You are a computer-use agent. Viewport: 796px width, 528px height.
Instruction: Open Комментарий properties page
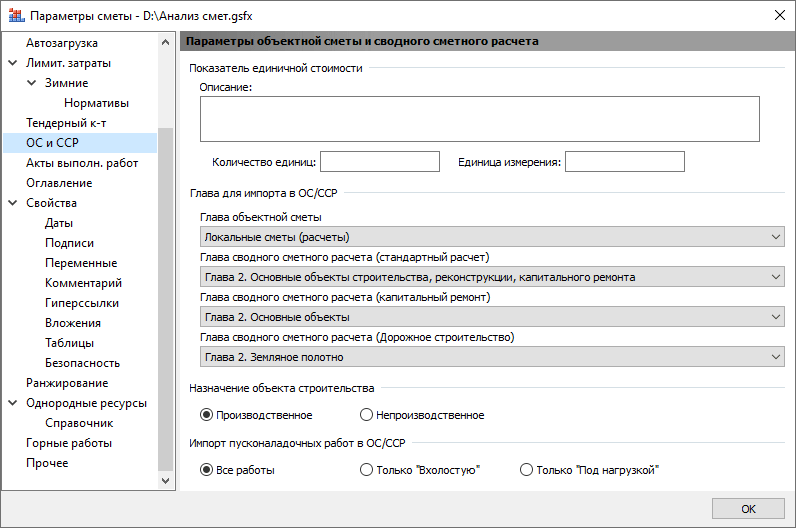83,283
